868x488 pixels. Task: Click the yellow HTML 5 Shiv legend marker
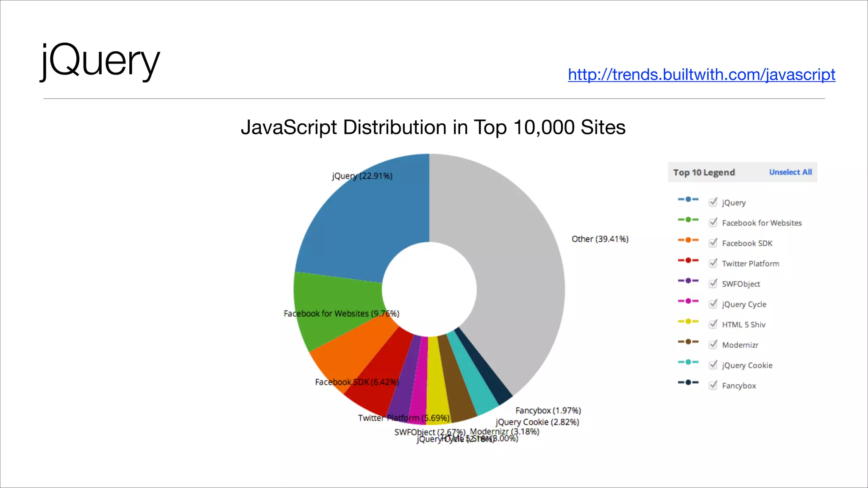688,321
